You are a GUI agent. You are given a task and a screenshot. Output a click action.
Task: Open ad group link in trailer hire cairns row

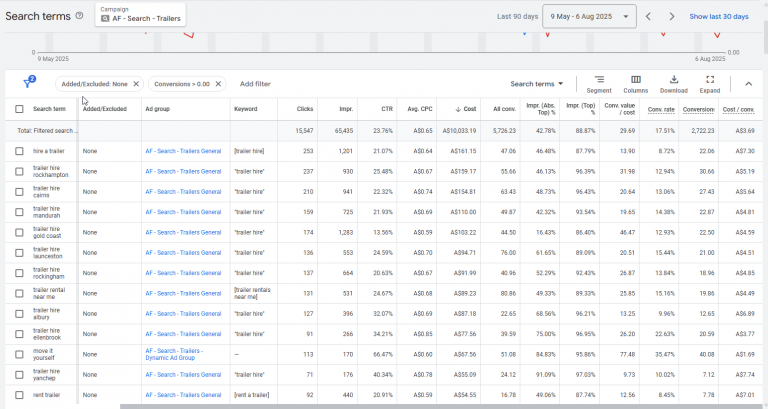(x=183, y=192)
